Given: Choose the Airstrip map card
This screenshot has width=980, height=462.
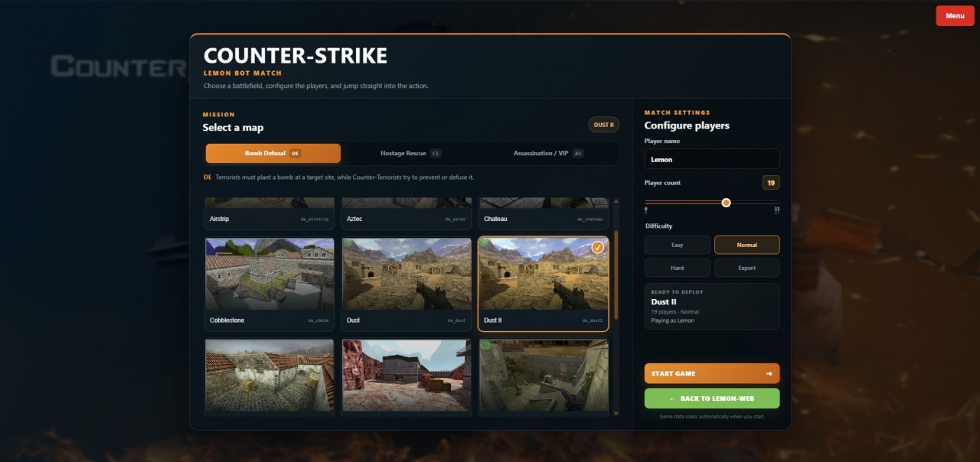Looking at the screenshot, I should (x=269, y=213).
